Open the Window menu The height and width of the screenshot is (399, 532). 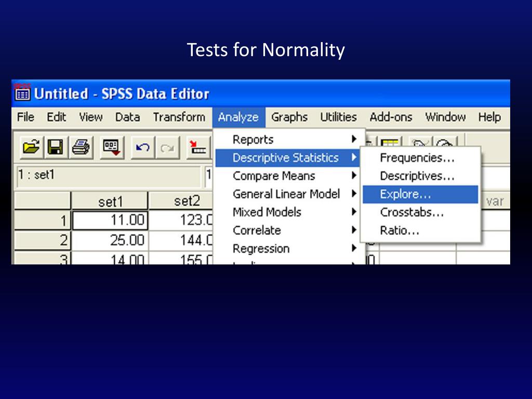(445, 117)
